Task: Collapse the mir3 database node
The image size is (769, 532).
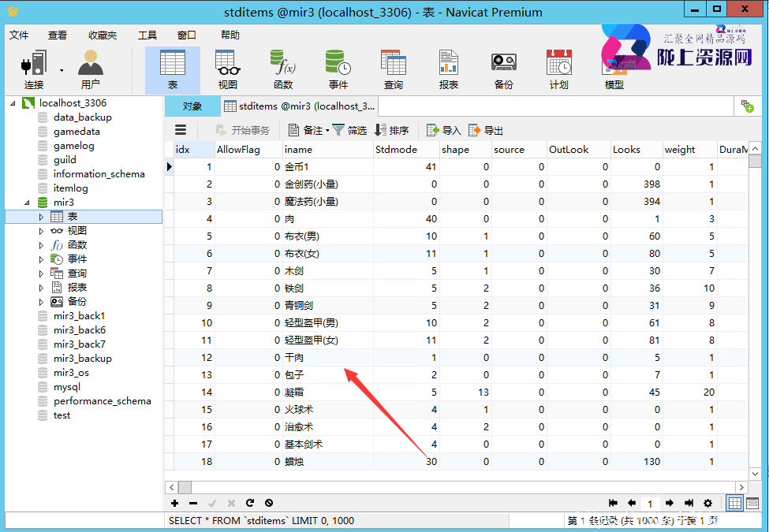Action: click(x=28, y=203)
